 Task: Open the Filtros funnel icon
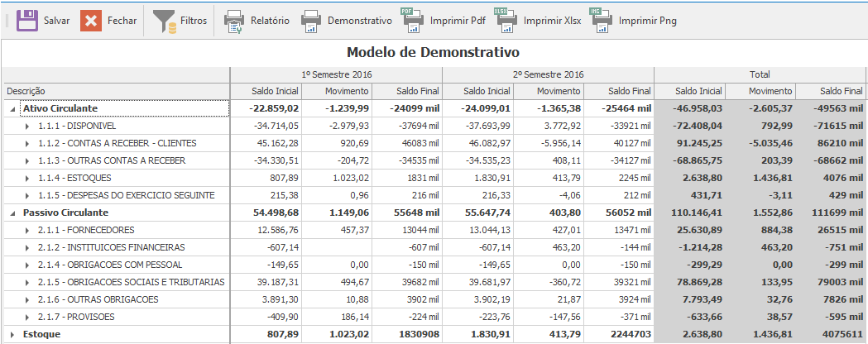pyautogui.click(x=164, y=21)
